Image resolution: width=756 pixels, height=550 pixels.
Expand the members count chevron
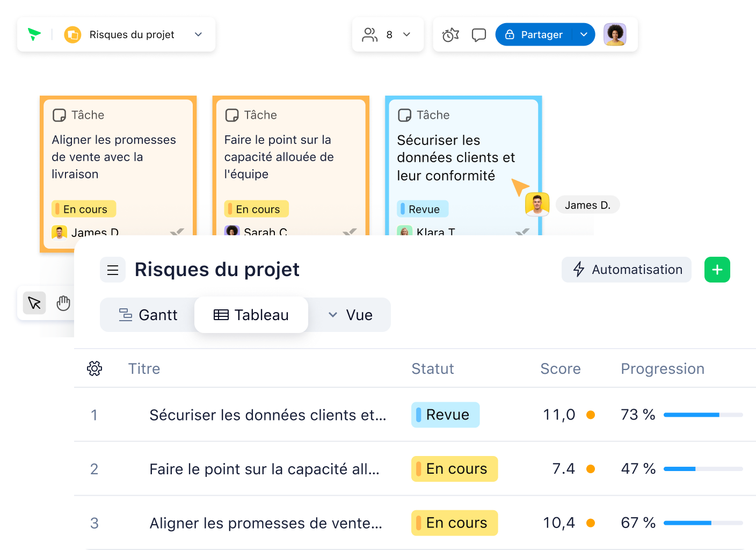point(407,34)
